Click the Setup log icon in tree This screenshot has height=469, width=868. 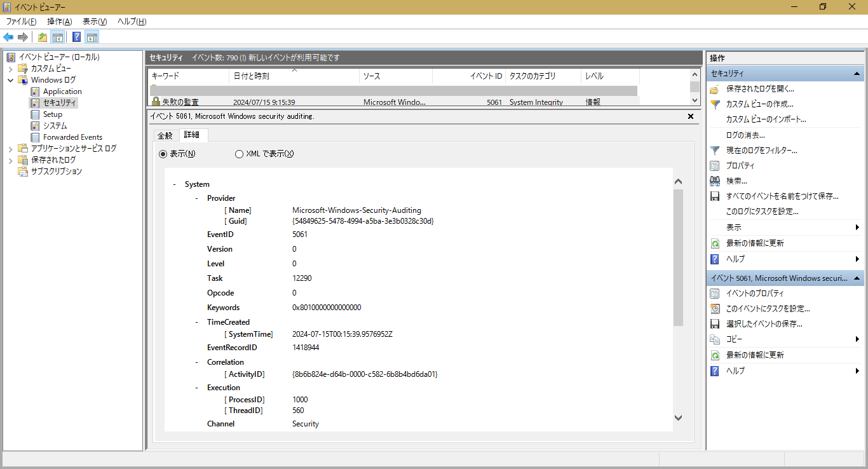[35, 114]
